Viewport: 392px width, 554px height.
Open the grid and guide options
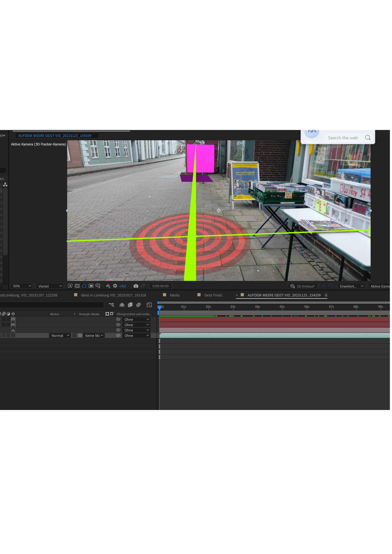point(98,286)
